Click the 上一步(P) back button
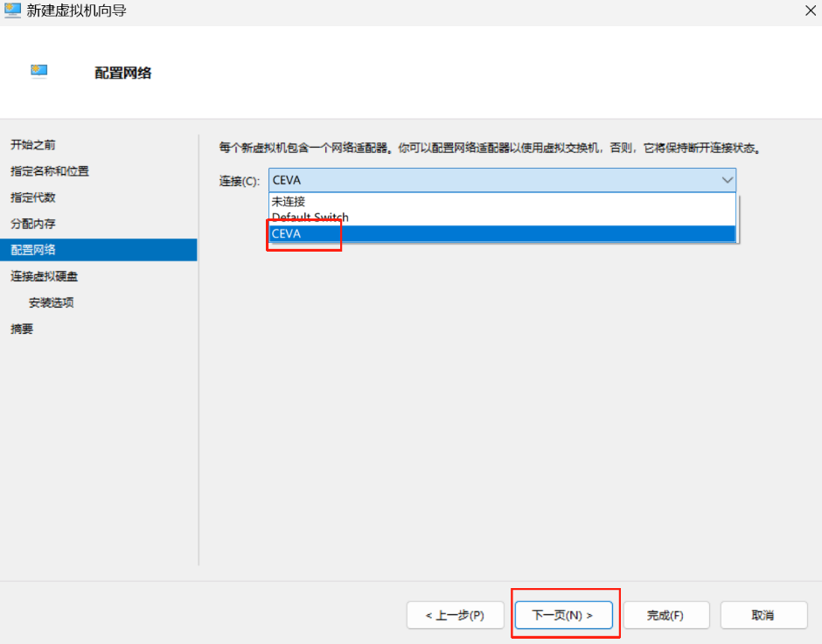The image size is (822, 644). click(x=455, y=615)
